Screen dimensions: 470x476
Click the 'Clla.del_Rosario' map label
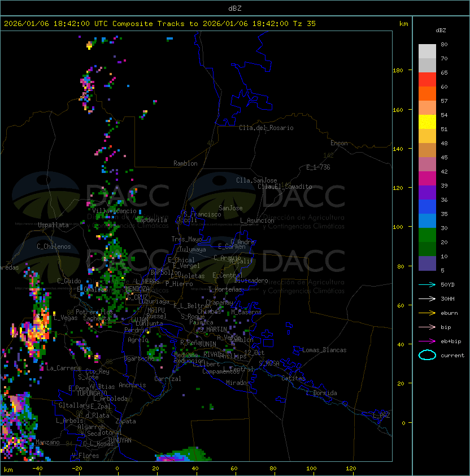[266, 128]
